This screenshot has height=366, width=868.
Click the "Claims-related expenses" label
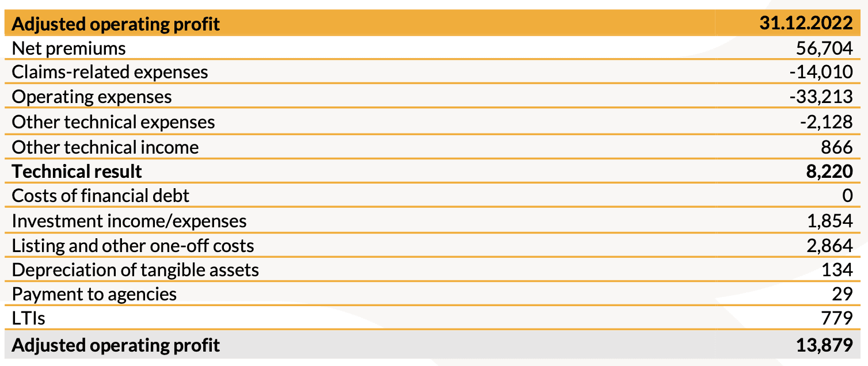click(110, 72)
